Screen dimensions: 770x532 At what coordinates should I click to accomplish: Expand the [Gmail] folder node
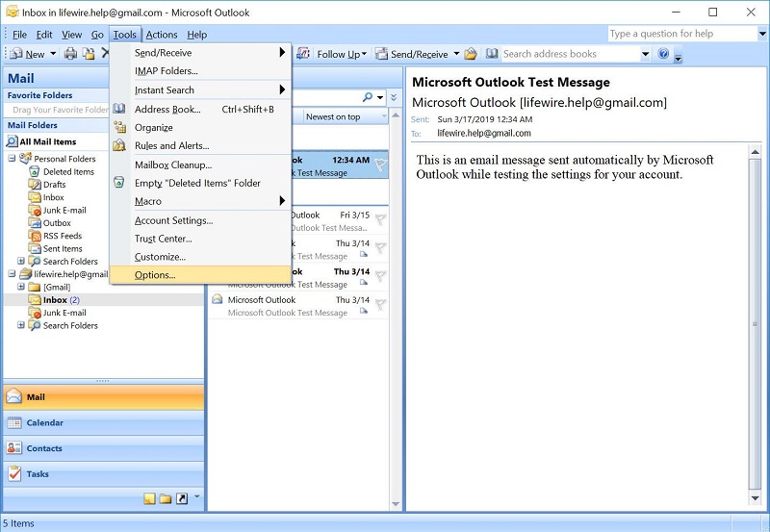point(21,287)
